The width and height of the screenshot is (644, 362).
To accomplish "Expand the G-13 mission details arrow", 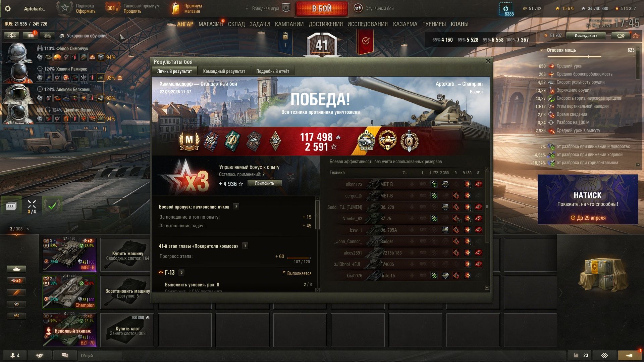I will pos(181,273).
